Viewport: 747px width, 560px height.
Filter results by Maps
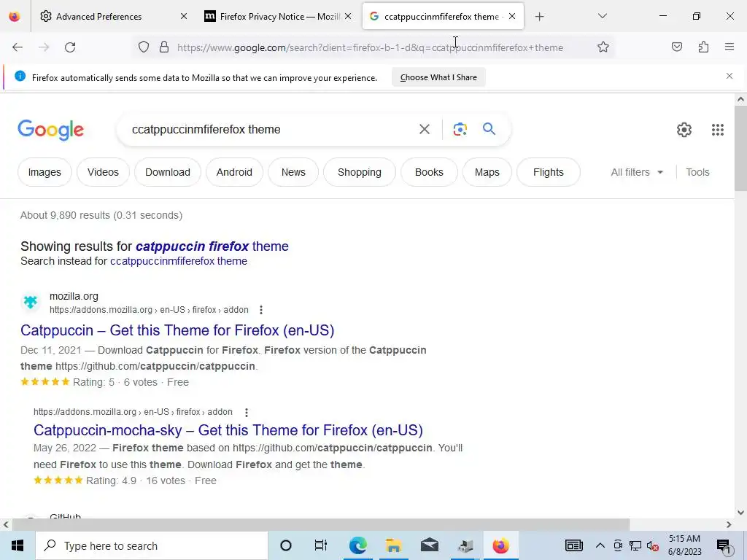(487, 172)
